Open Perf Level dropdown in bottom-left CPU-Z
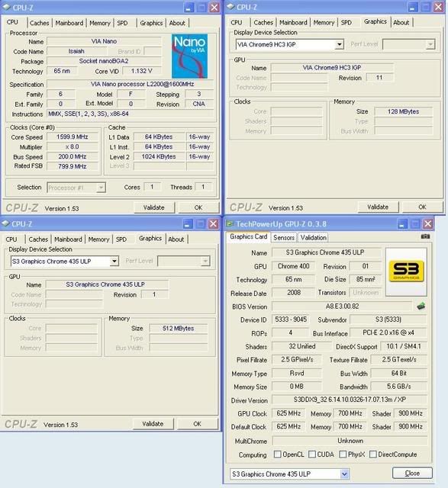This screenshot has width=448, height=488. coord(205,261)
